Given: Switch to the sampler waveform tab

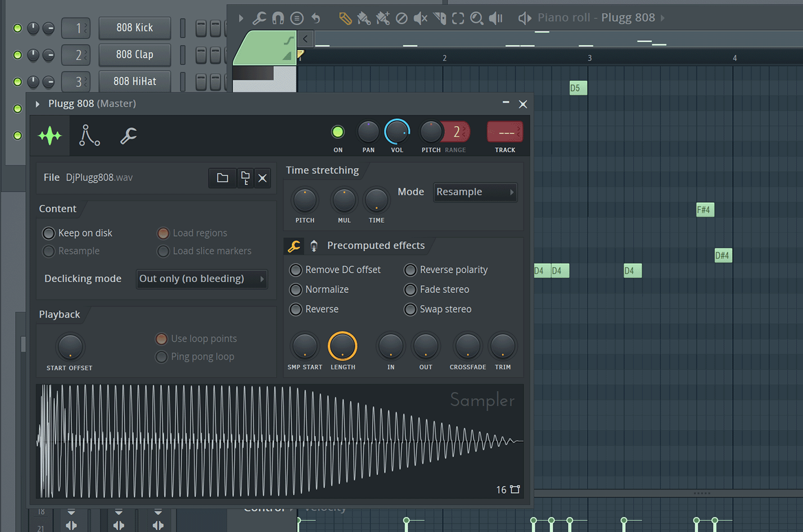Looking at the screenshot, I should tap(50, 136).
